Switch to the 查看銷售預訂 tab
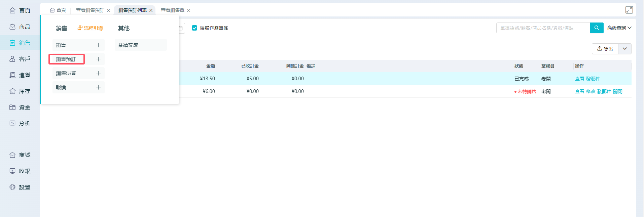 (90, 10)
